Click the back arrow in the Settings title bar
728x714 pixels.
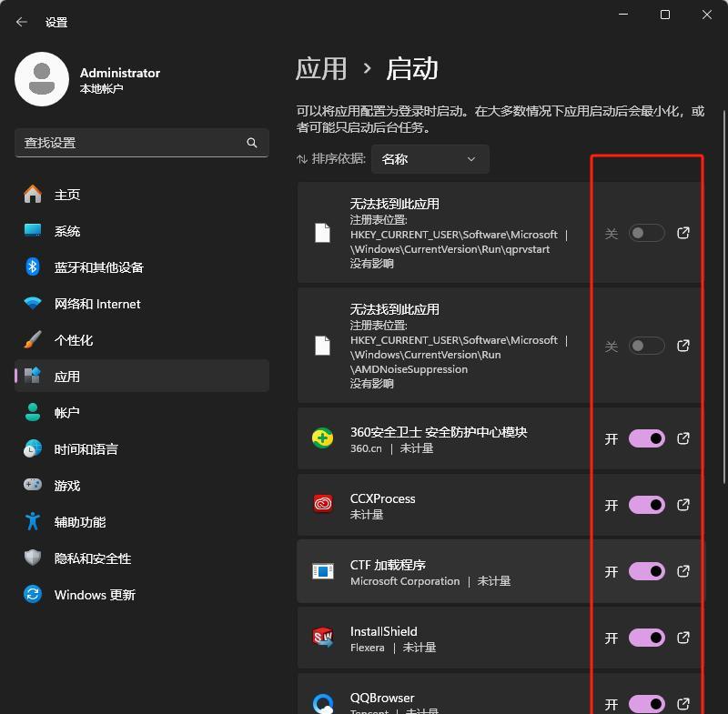tap(22, 22)
